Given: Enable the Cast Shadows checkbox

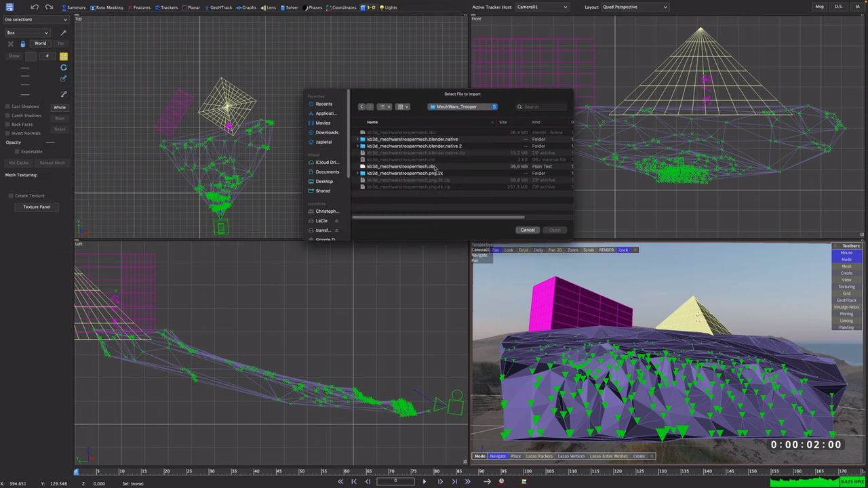Looking at the screenshot, I should click(x=7, y=106).
